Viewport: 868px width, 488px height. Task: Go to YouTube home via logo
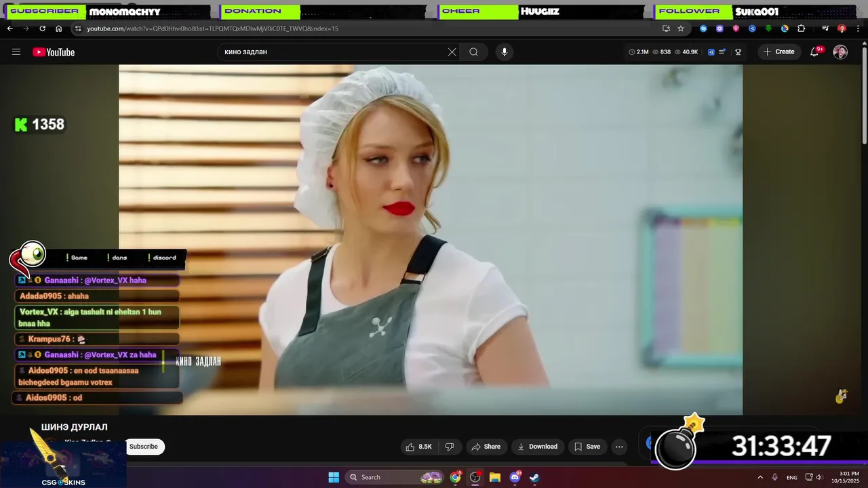tap(54, 52)
